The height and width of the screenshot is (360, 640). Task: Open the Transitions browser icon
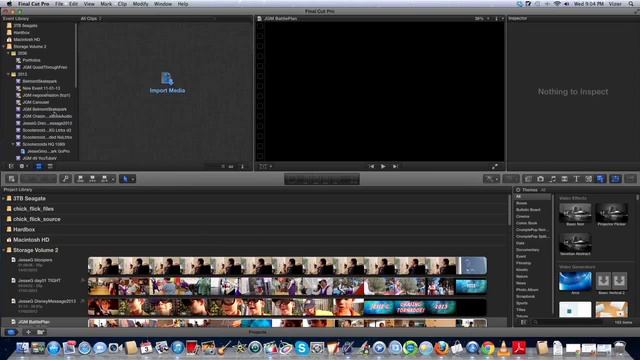(564, 179)
